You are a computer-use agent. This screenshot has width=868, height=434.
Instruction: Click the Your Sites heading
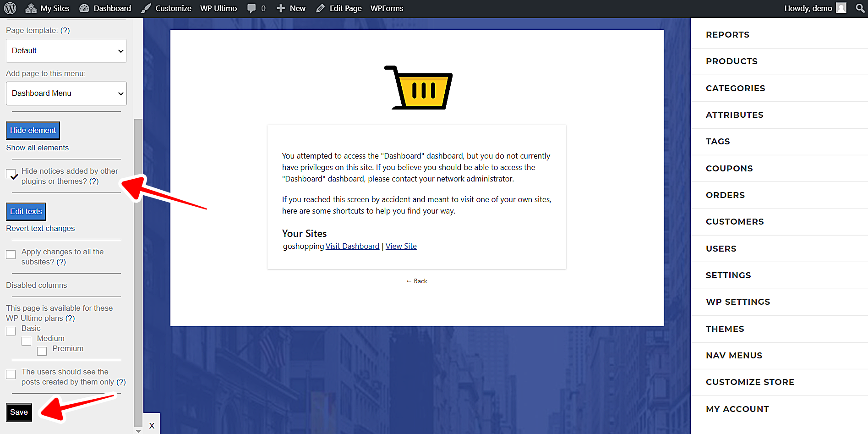pos(304,234)
